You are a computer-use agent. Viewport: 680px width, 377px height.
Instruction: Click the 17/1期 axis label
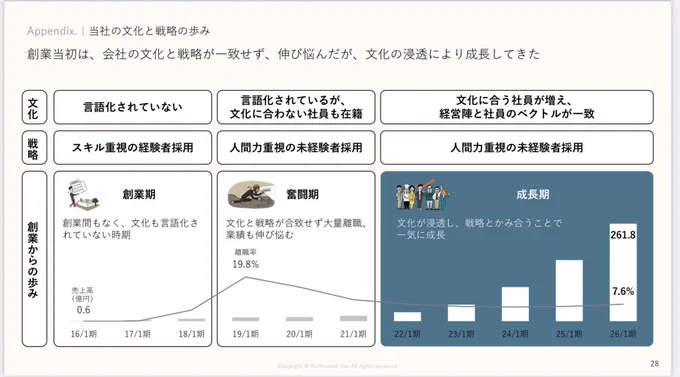[x=137, y=334]
